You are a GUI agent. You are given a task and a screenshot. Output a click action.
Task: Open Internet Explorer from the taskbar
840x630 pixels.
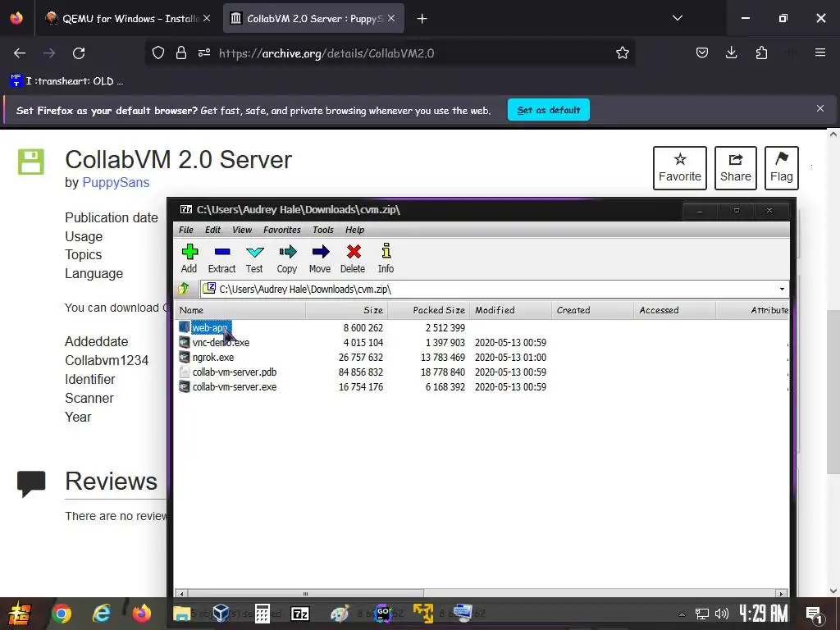coord(102,614)
